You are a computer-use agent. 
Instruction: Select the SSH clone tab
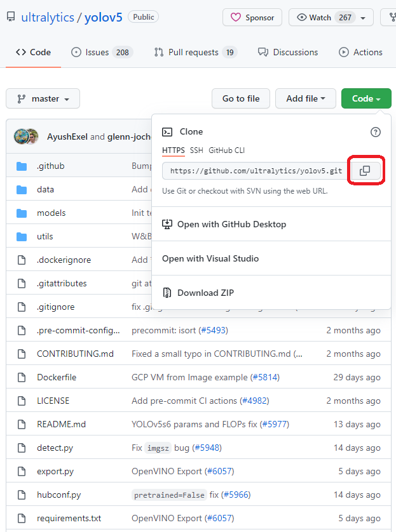pyautogui.click(x=196, y=150)
